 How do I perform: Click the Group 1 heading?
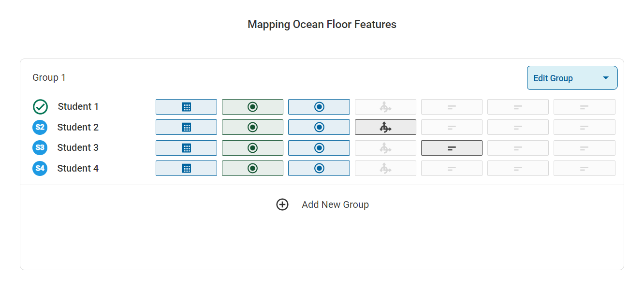coord(49,77)
